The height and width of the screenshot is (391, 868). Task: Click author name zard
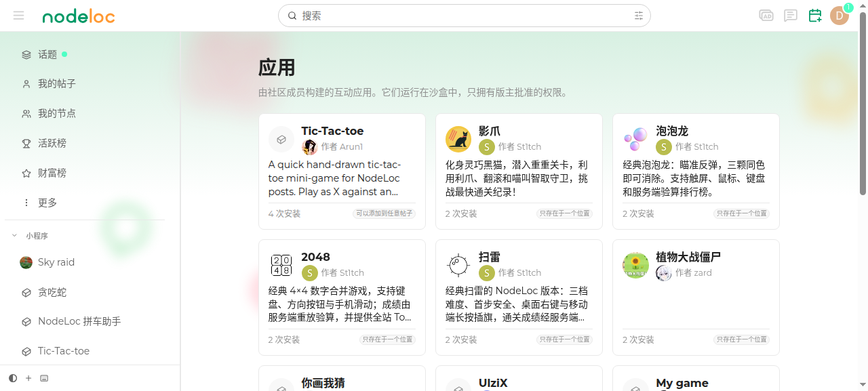[x=703, y=273]
